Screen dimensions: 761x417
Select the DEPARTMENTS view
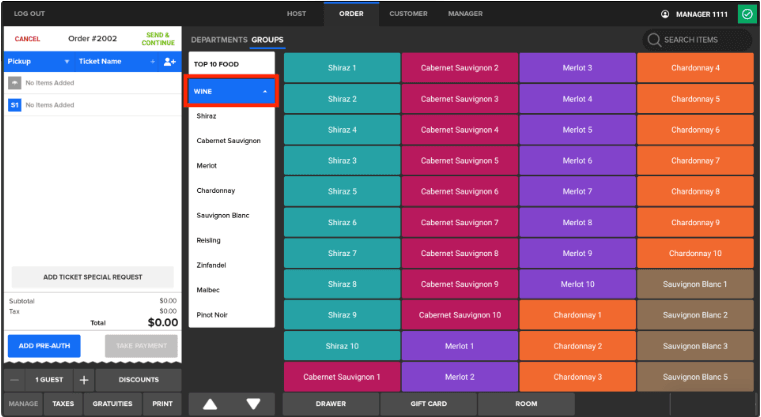pos(219,40)
